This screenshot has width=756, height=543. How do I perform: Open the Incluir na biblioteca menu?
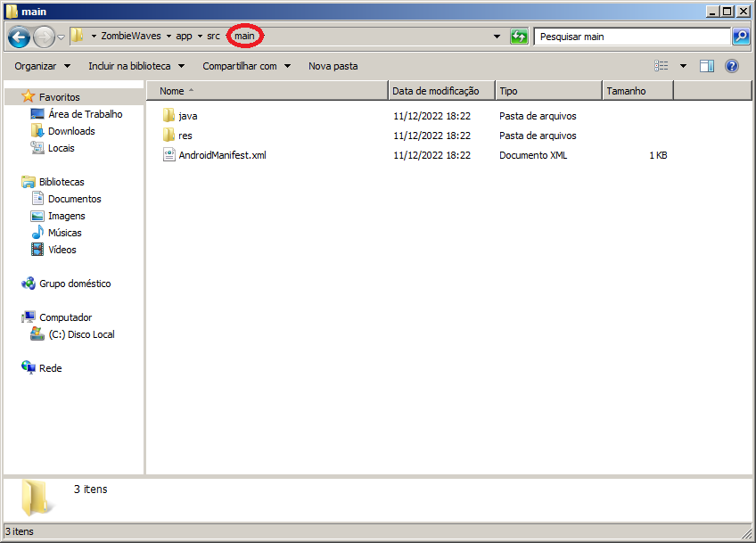pos(136,66)
